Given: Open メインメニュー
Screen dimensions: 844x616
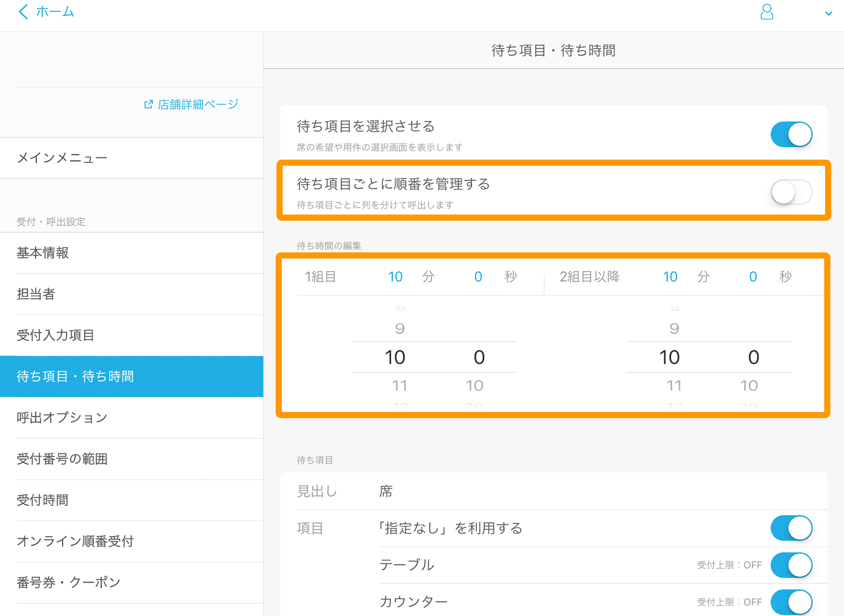Looking at the screenshot, I should coord(132,158).
